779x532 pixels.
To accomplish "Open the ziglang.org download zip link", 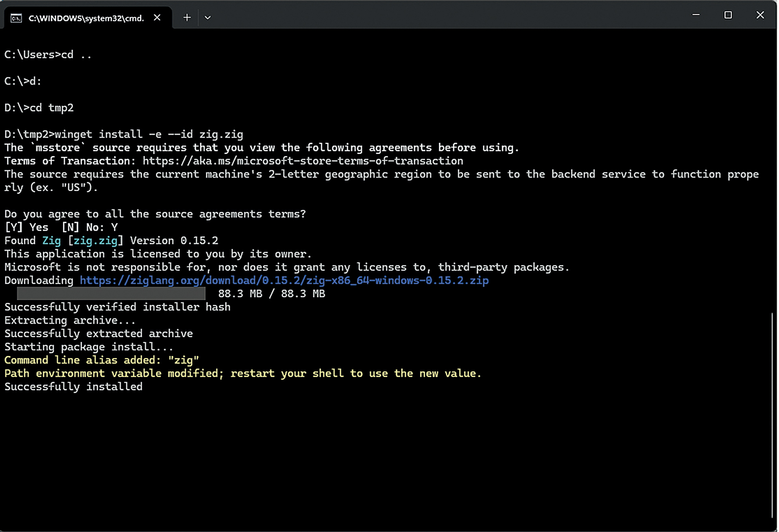I will (284, 280).
